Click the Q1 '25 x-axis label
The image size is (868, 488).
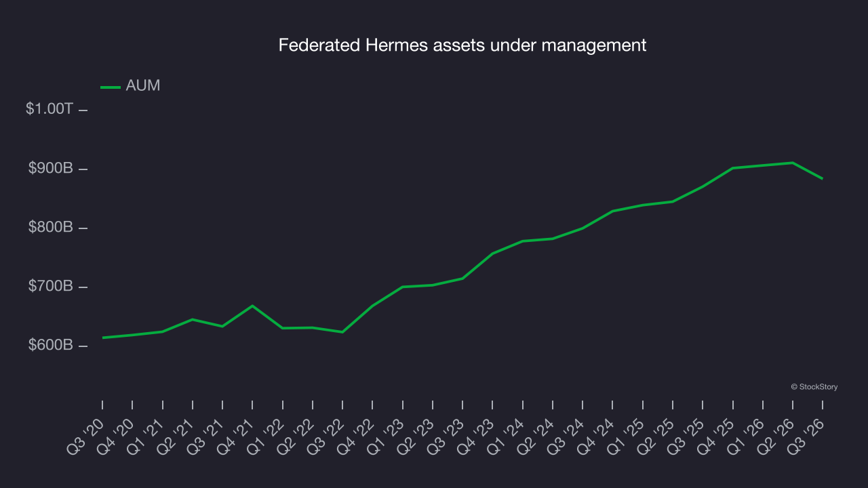pos(625,436)
